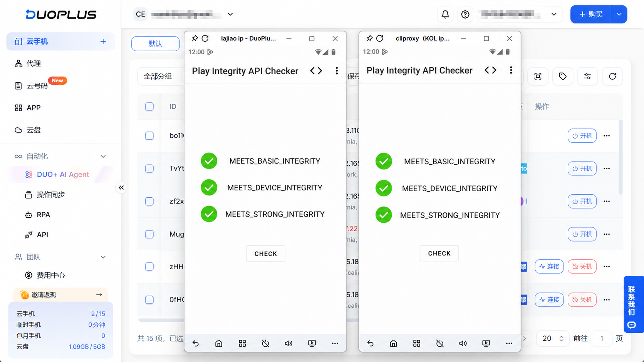Pin the cliproxy phone window
This screenshot has width=644, height=362.
369,38
